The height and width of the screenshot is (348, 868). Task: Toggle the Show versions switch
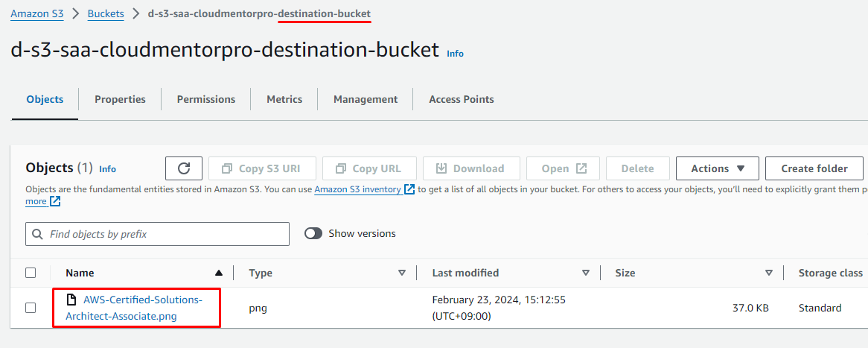313,233
